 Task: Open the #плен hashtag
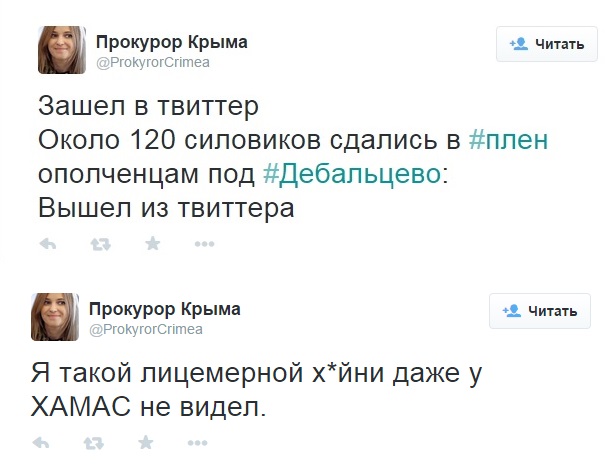click(x=508, y=141)
